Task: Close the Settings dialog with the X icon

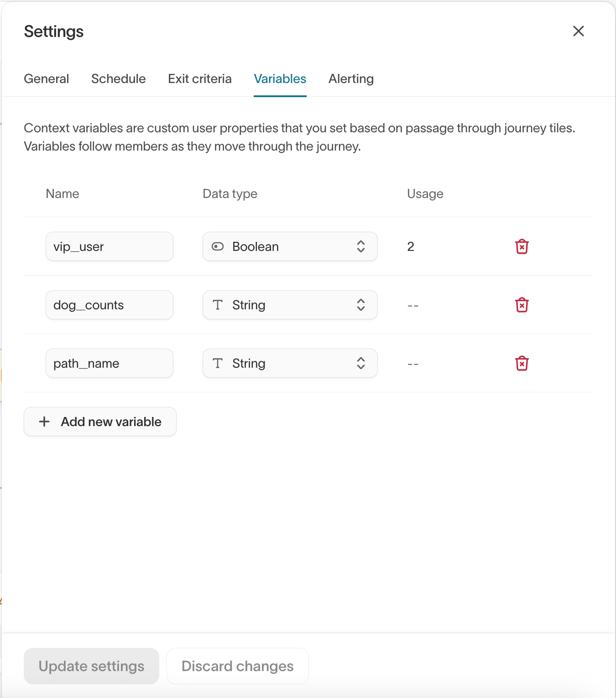Action: (578, 31)
